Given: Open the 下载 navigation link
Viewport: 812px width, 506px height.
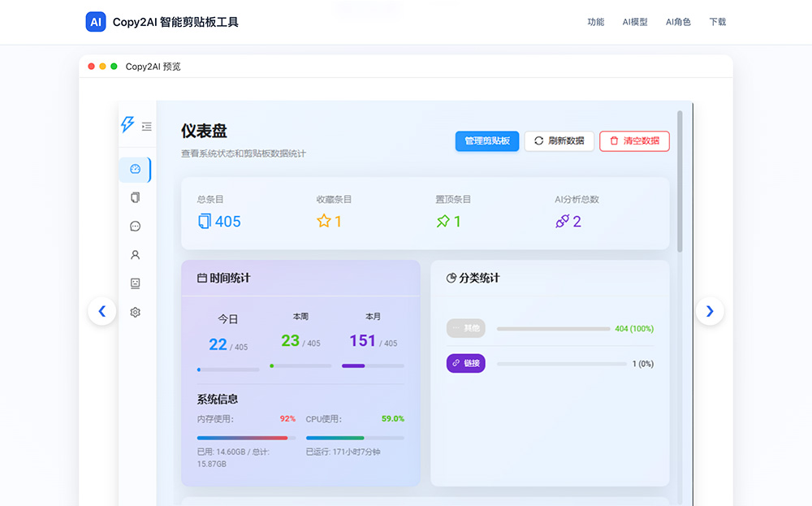Looking at the screenshot, I should click(x=718, y=22).
